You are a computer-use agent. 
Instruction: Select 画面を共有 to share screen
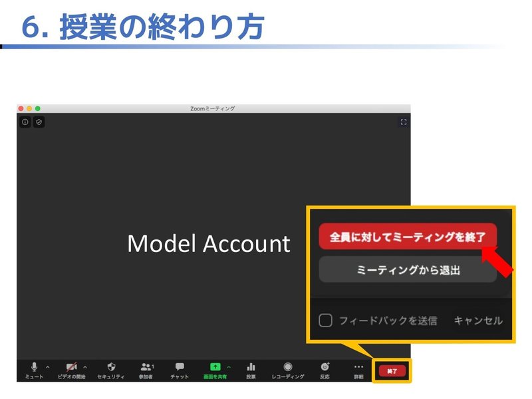tap(215, 366)
